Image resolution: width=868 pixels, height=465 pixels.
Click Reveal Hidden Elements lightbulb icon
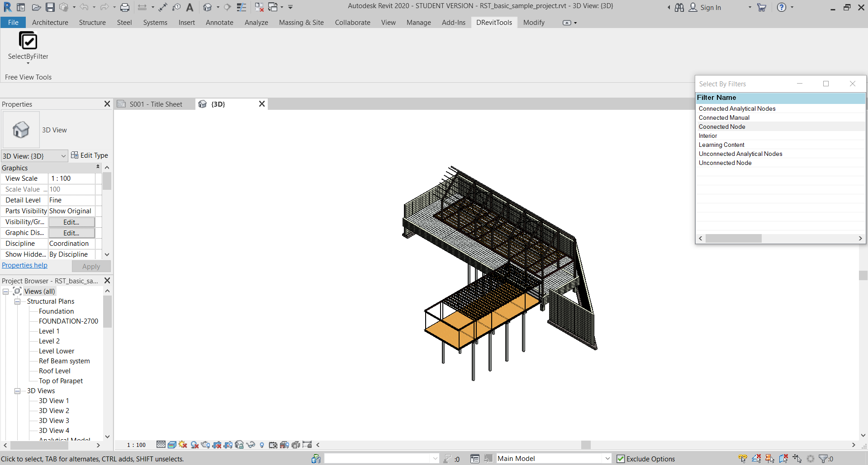[262, 445]
